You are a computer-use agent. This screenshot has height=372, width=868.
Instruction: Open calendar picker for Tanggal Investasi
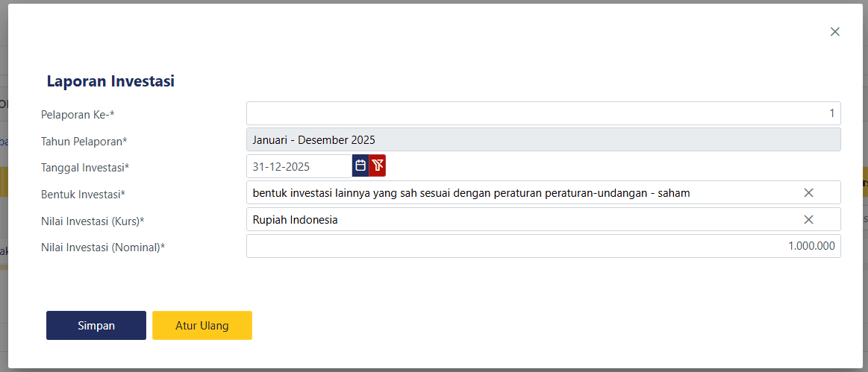tap(360, 165)
